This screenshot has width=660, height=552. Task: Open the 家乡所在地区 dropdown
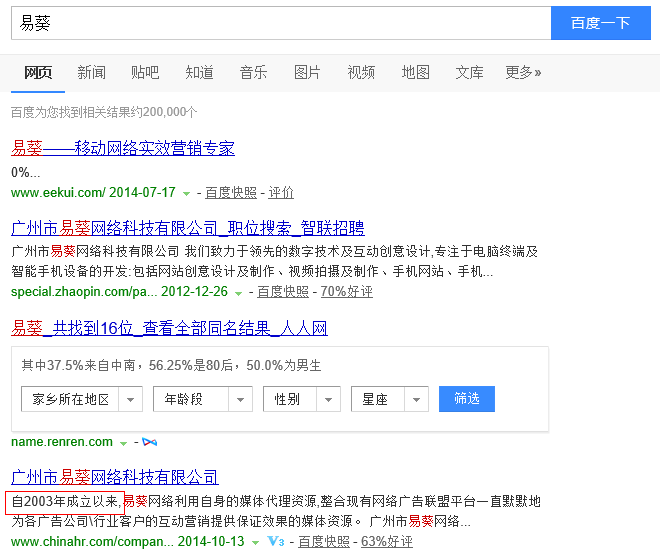[82, 399]
